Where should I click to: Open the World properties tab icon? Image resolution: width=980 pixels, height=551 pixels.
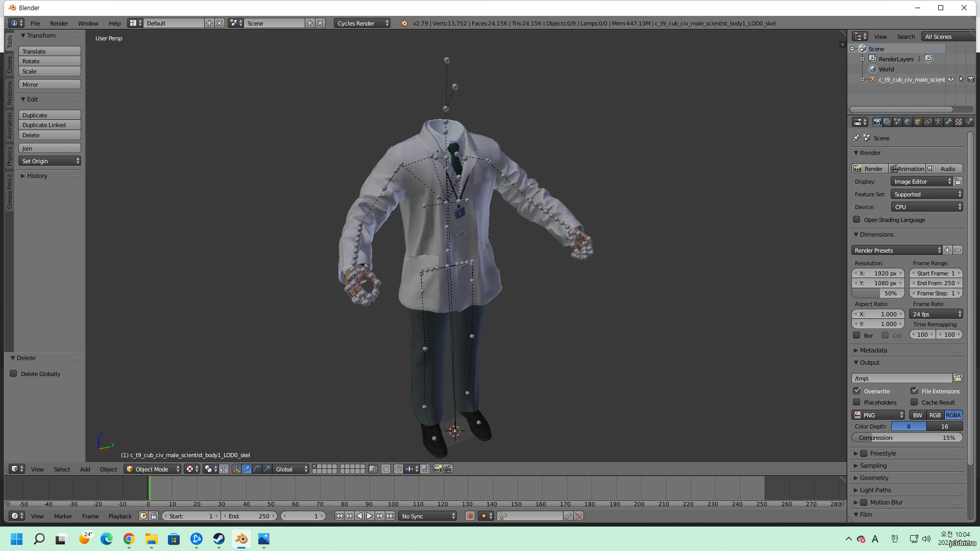coord(908,122)
